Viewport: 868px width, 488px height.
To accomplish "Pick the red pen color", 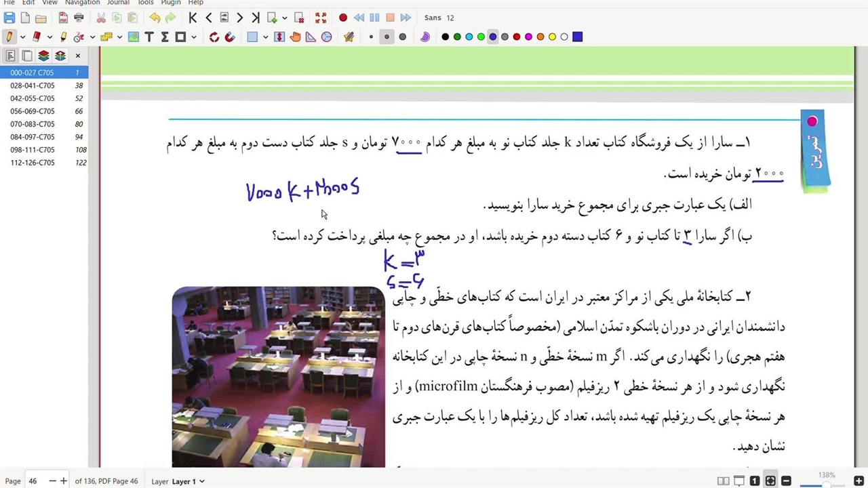I will [517, 37].
